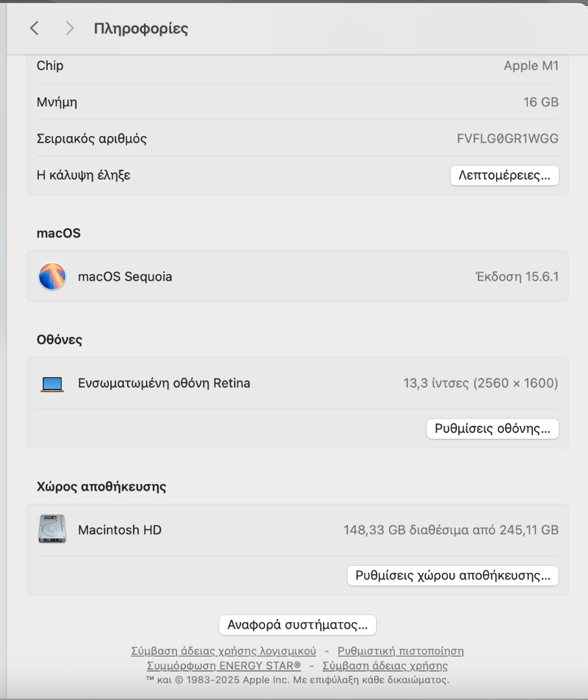Image resolution: width=588 pixels, height=700 pixels.
Task: Click the Macintosh HD drive icon
Action: pyautogui.click(x=53, y=530)
